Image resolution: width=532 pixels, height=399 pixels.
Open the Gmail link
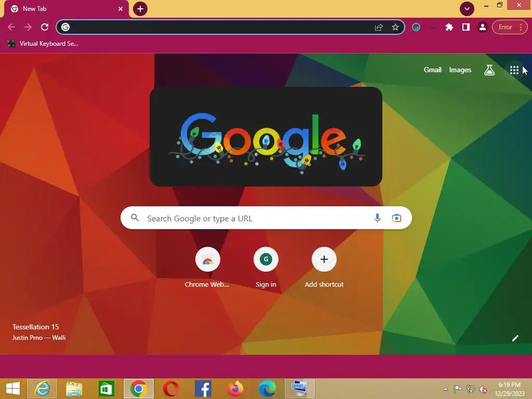pyautogui.click(x=432, y=70)
